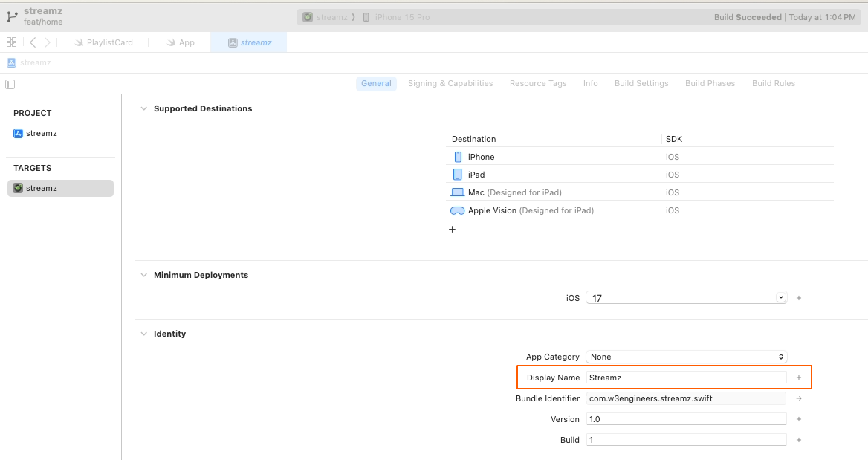Viewport: 868px width, 460px height.
Task: Add a new supported destination with plus
Action: [453, 229]
